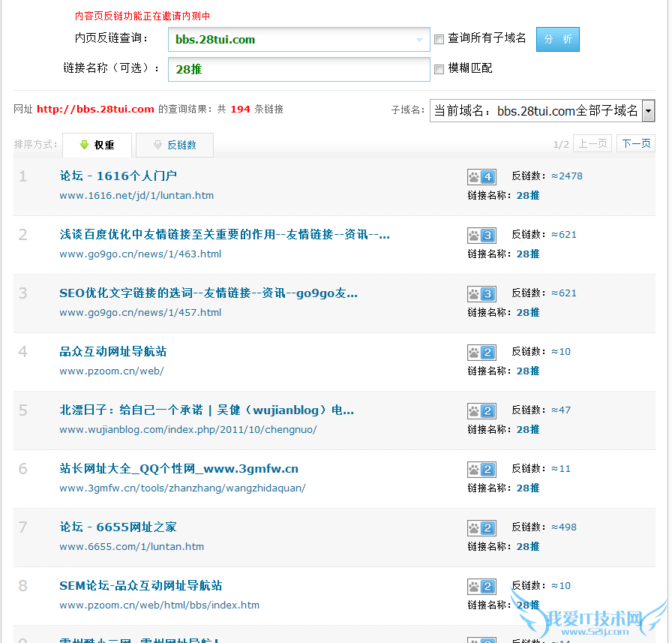Click the weight 2 badge for 品众互动网址导航站 row 4
Viewport: 672px width, 643px height.
481,353
